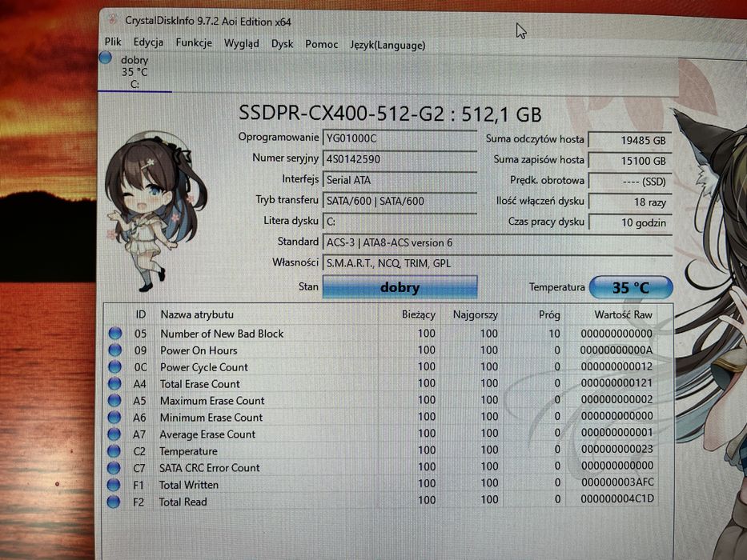The width and height of the screenshot is (747, 560).
Task: Click the status orb for Minimum Erase Count
Action: tap(114, 417)
